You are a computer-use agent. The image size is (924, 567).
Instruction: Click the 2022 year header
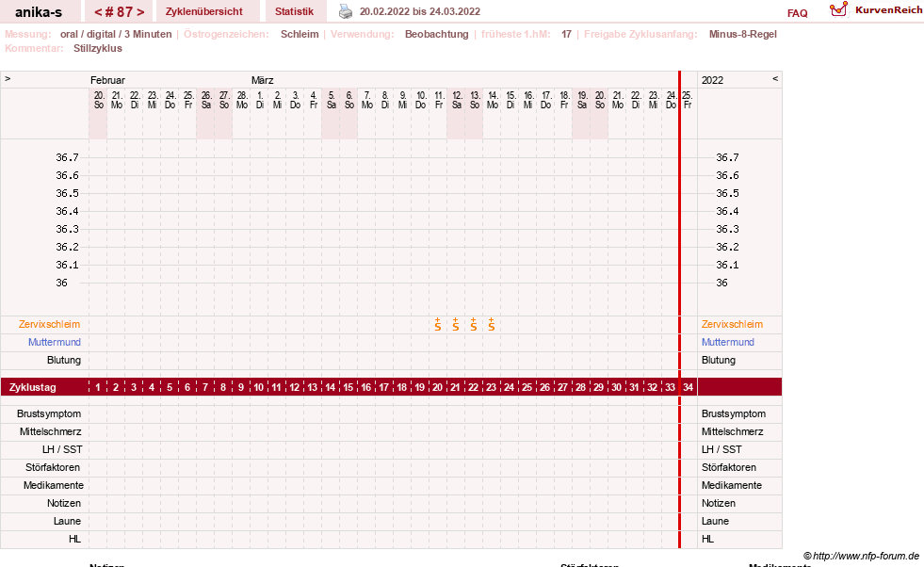[x=712, y=80]
